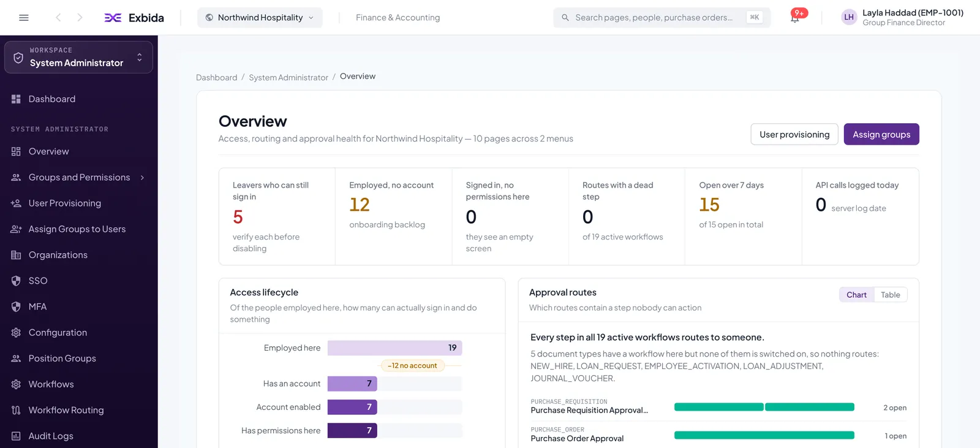Click the 'Has permissions here' bar label
The width and height of the screenshot is (980, 448).
pyautogui.click(x=281, y=431)
